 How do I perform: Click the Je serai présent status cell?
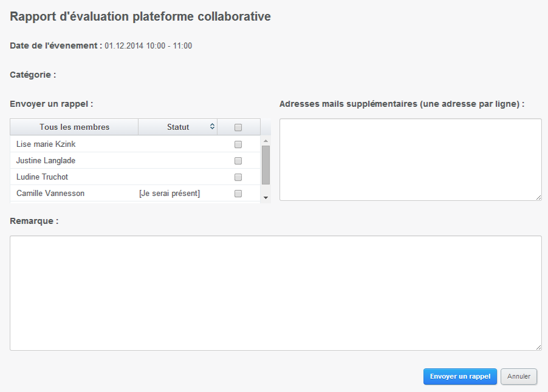(x=170, y=194)
